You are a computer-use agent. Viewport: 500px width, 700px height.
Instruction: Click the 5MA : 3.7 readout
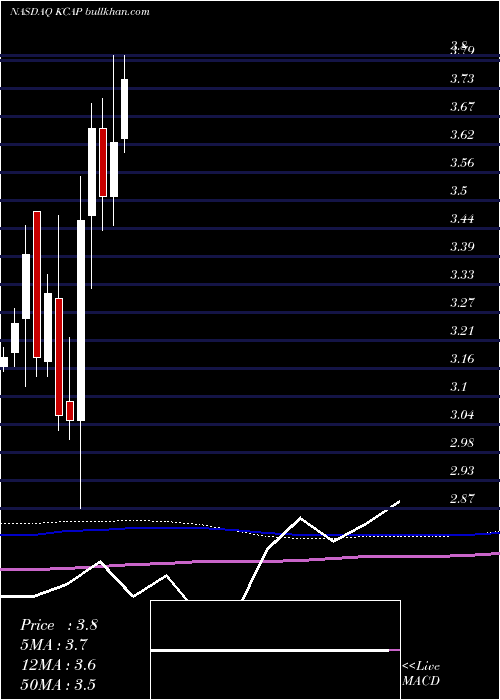(x=54, y=645)
